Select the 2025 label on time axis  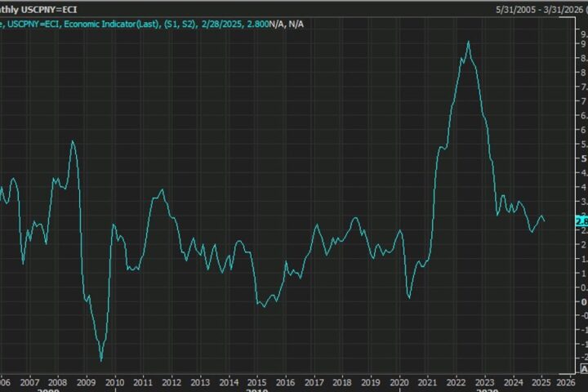(540, 381)
